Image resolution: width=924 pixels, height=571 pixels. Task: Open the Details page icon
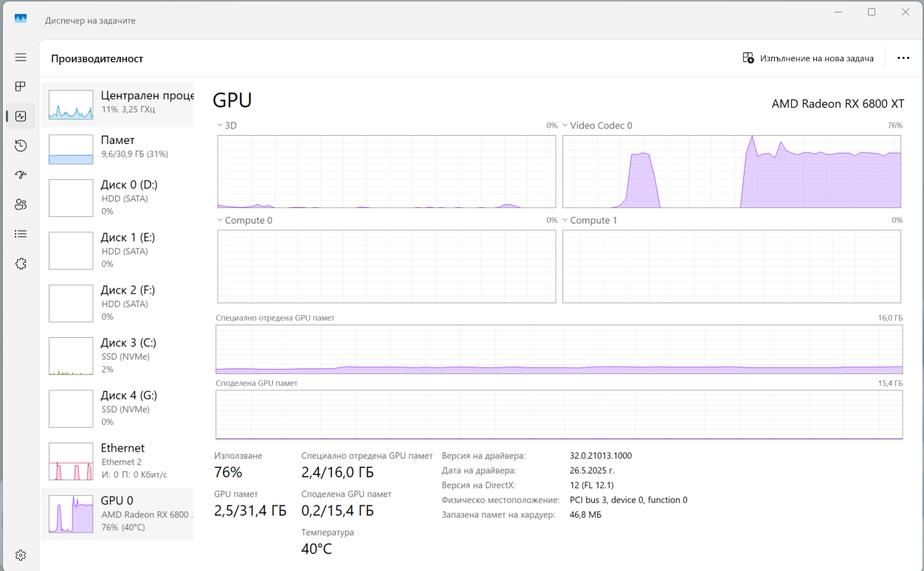(21, 234)
